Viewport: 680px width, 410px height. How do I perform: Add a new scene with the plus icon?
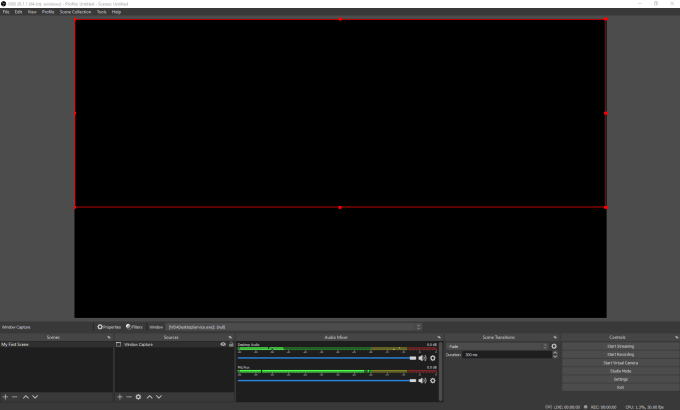click(5, 397)
